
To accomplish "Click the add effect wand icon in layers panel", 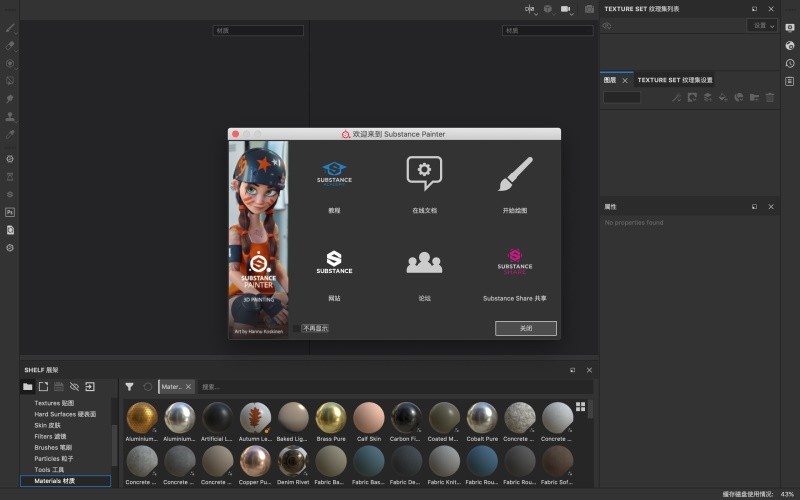I will pos(677,97).
